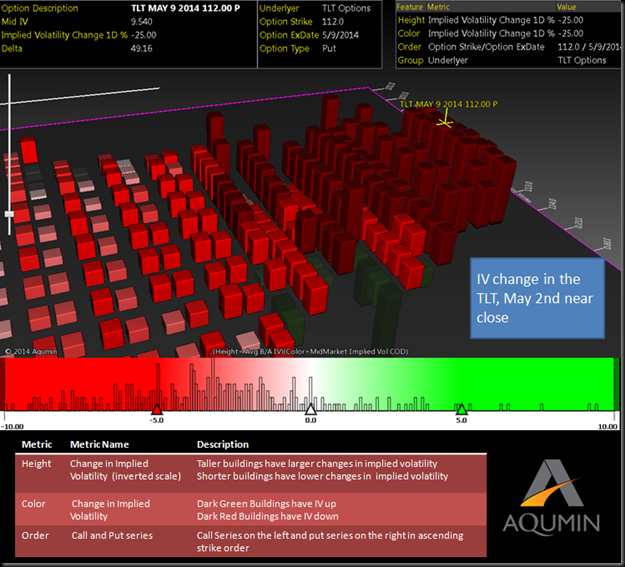The height and width of the screenshot is (567, 625).
Task: Click the Option ExDate value 5/9/2014
Action: pyautogui.click(x=340, y=35)
